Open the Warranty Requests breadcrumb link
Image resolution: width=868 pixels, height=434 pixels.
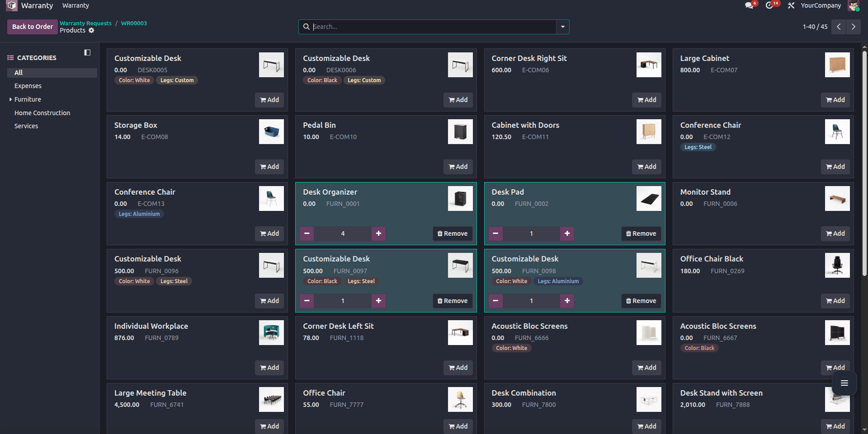(85, 23)
